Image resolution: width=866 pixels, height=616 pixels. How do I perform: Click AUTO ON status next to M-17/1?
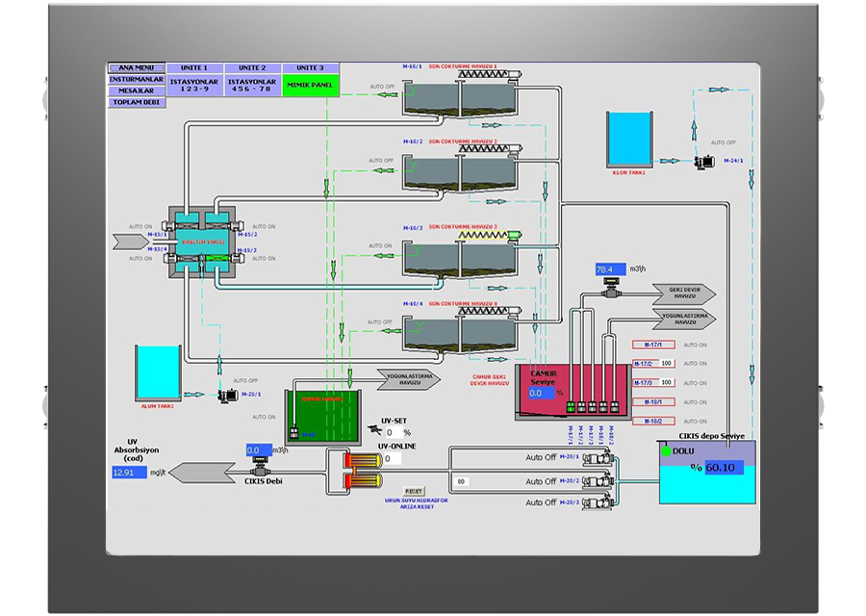pos(696,345)
